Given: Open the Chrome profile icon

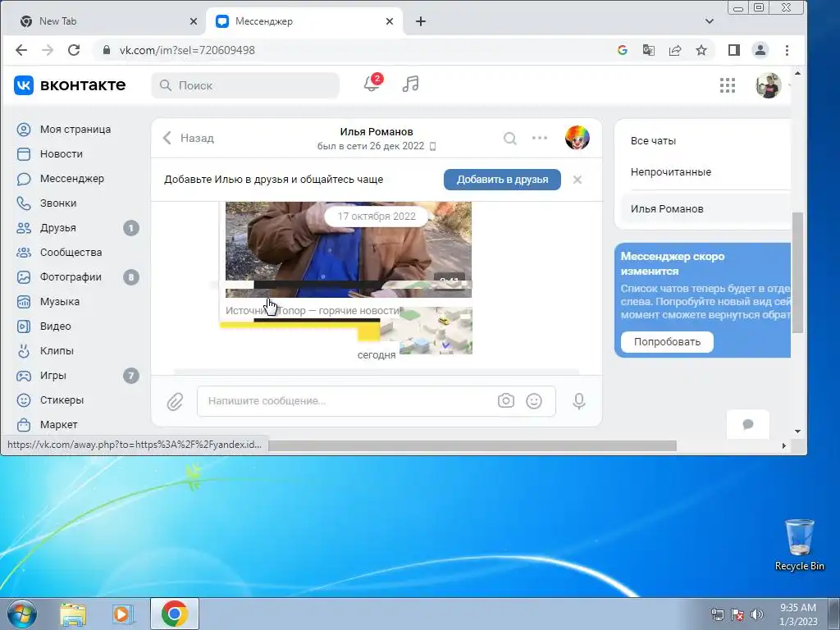Looking at the screenshot, I should pyautogui.click(x=760, y=50).
